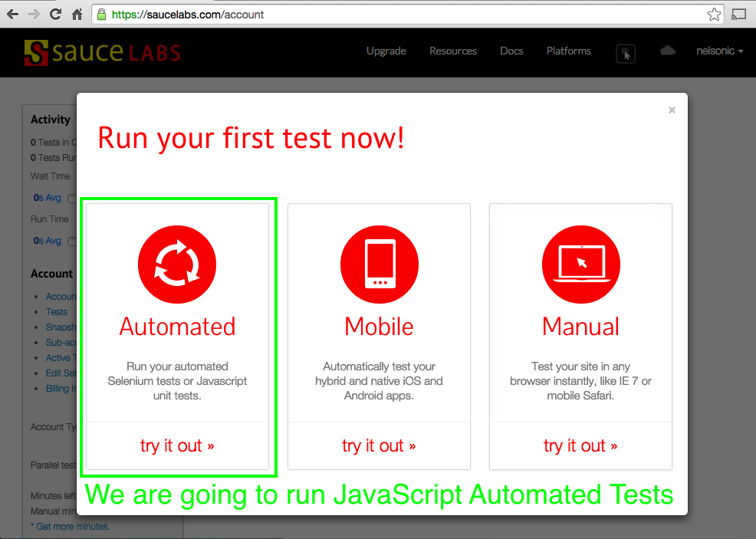Close the dialog with the X button
756x539 pixels.
(672, 110)
